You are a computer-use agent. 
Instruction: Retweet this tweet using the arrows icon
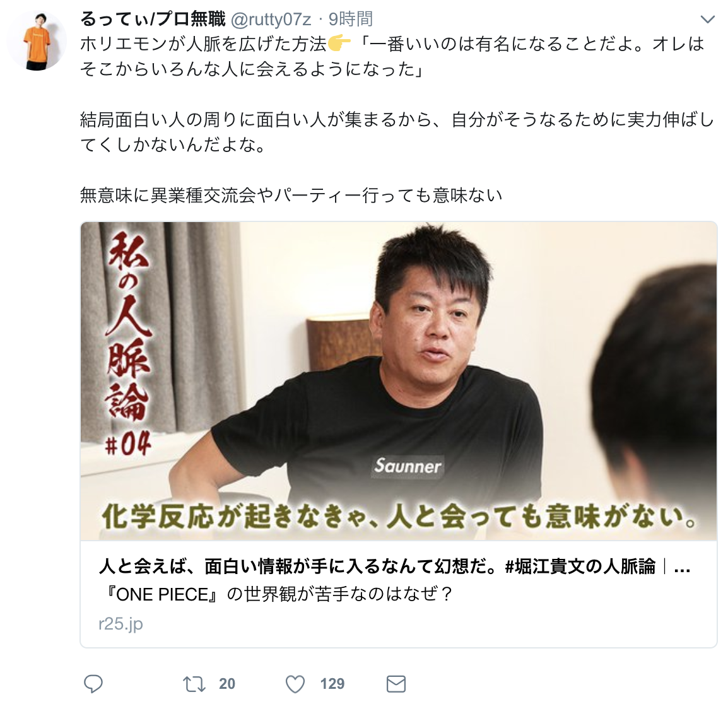(x=194, y=684)
